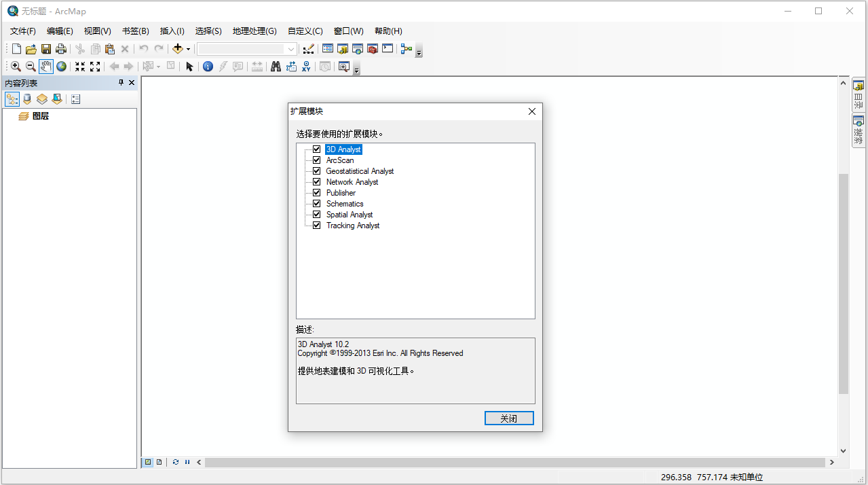Click the Add Data button
The height and width of the screenshot is (485, 868).
point(178,49)
